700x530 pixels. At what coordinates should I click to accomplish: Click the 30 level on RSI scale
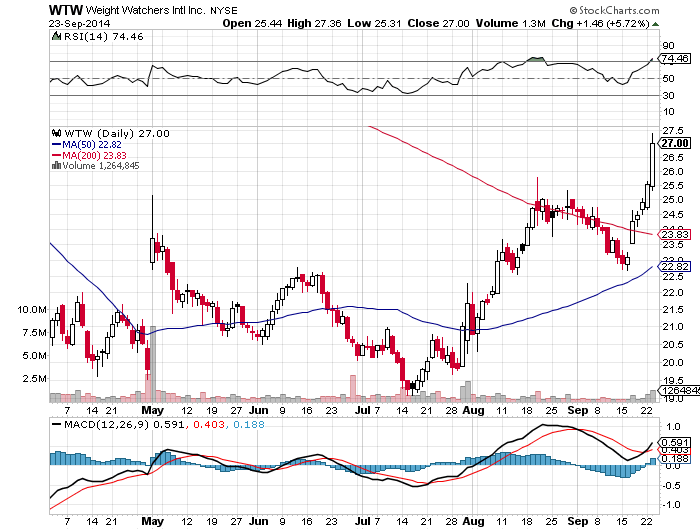668,95
